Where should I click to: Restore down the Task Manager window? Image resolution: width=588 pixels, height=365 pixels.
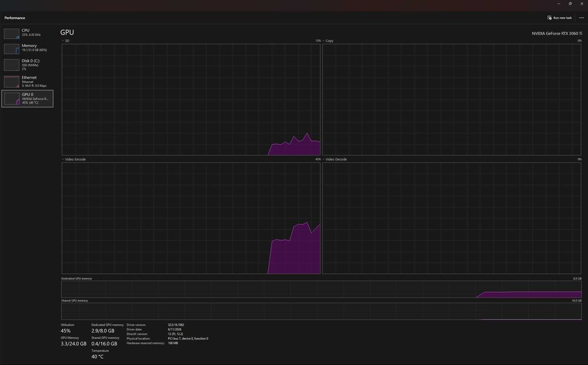570,4
